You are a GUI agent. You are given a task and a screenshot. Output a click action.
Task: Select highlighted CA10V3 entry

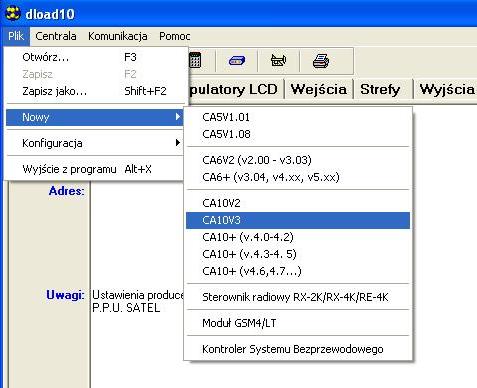point(298,220)
